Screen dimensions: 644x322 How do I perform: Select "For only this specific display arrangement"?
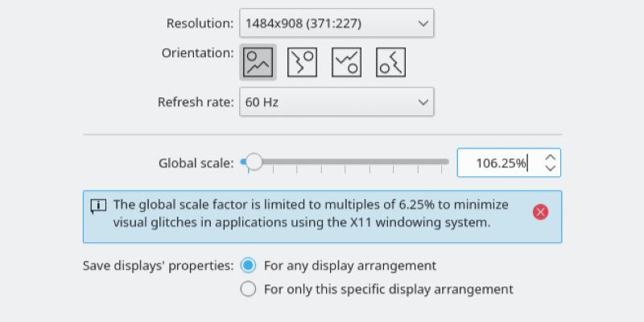coord(249,289)
